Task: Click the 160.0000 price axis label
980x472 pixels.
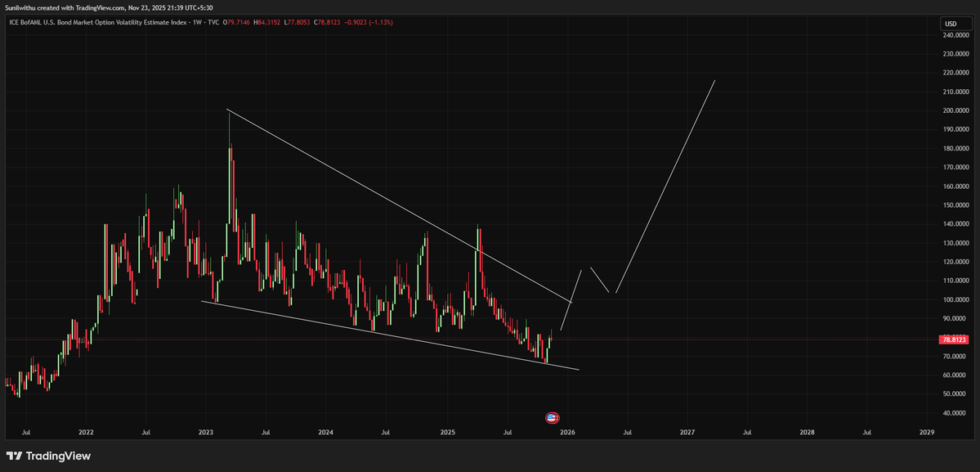Action: click(x=955, y=187)
